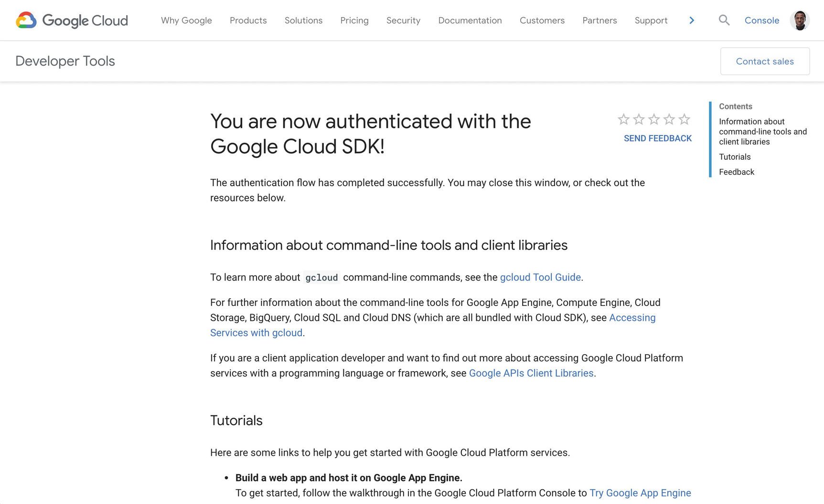Open the Documentation nav item

point(470,21)
